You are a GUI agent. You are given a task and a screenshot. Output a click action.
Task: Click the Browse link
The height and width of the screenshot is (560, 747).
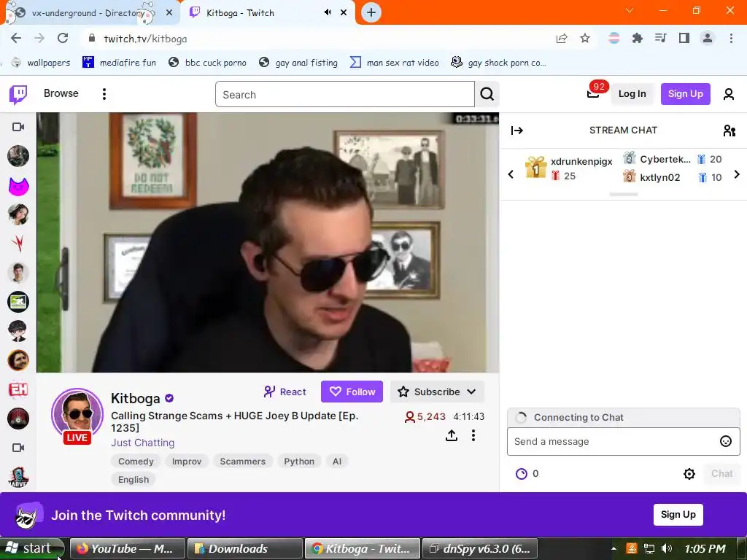61,93
